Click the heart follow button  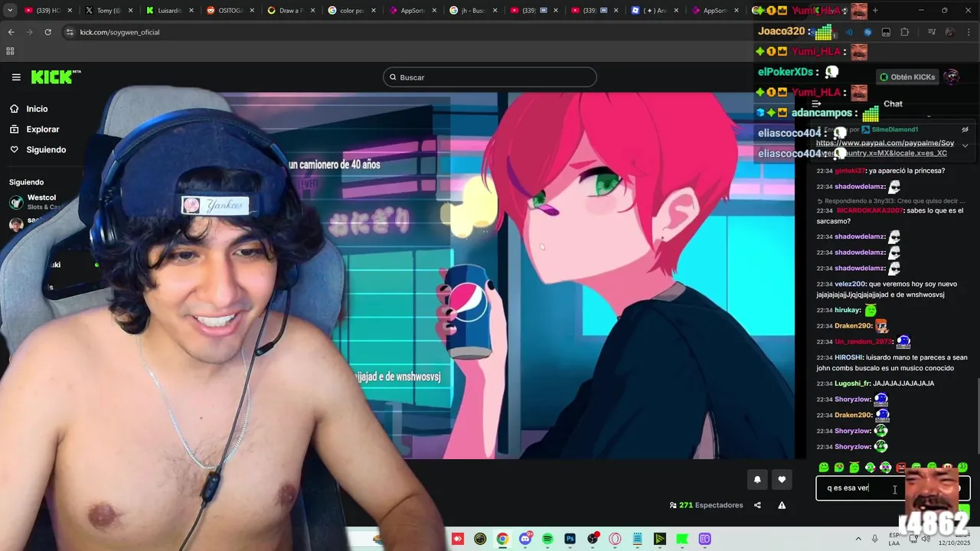coord(782,480)
